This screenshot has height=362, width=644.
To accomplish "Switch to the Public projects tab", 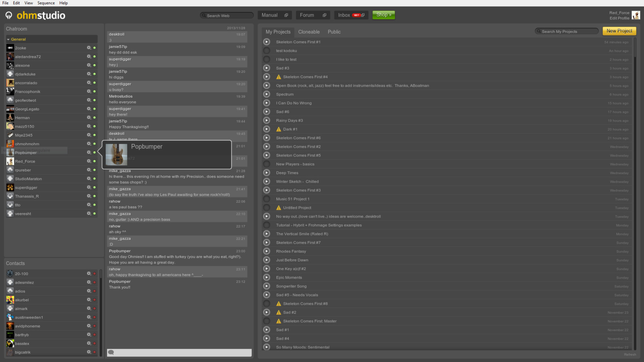I will coord(334,32).
